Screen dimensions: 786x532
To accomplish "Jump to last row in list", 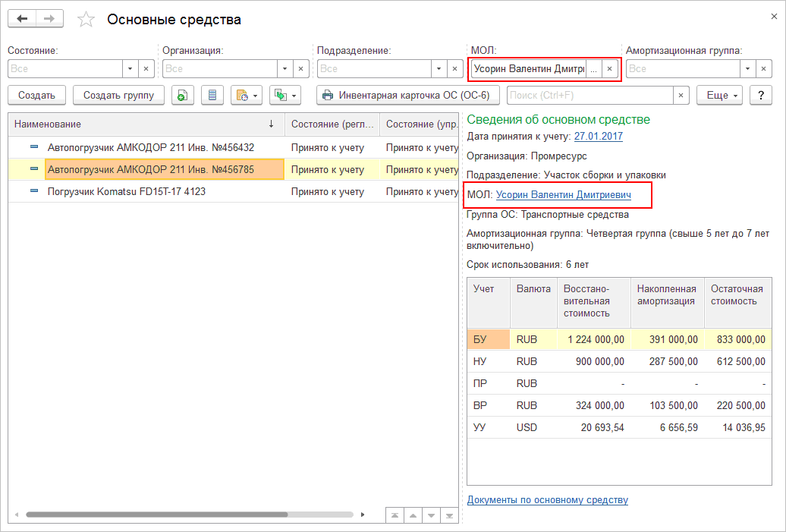I will point(450,515).
